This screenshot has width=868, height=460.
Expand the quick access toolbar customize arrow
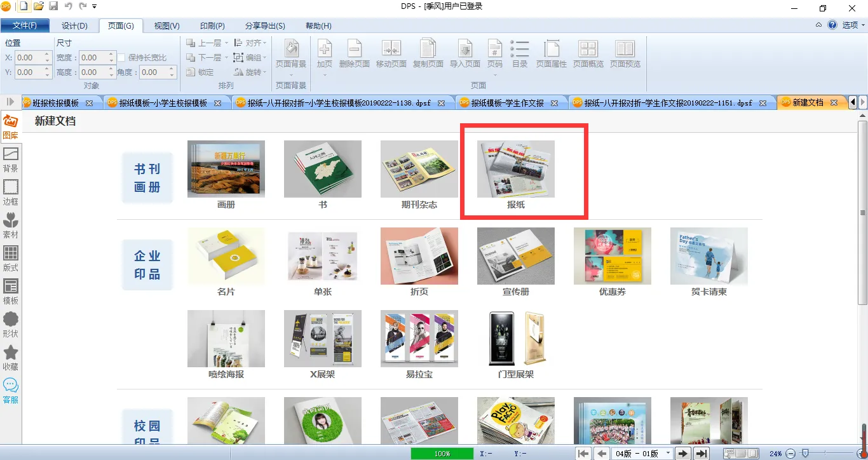[95, 6]
